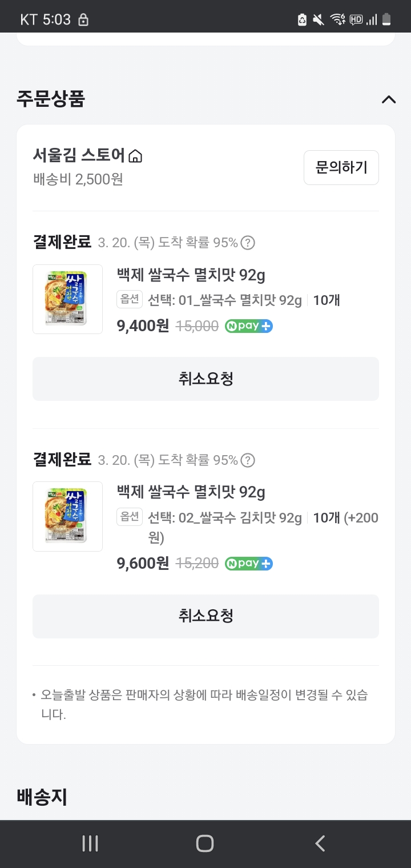The height and width of the screenshot is (868, 411).
Task: Open first 백제 쌀국수 멸치맛 92g title
Action: point(191,275)
